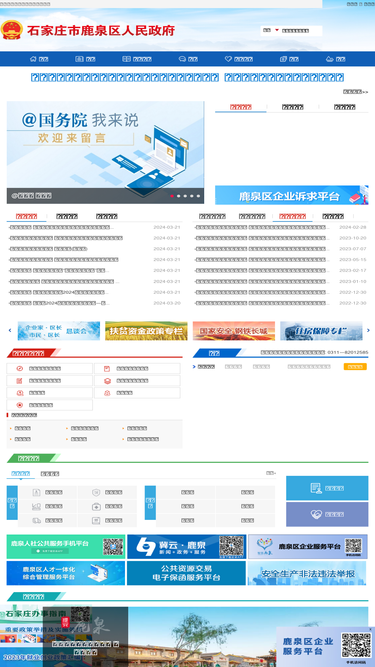Click the left arrow of banner strip
375x667 pixels.
[10, 330]
